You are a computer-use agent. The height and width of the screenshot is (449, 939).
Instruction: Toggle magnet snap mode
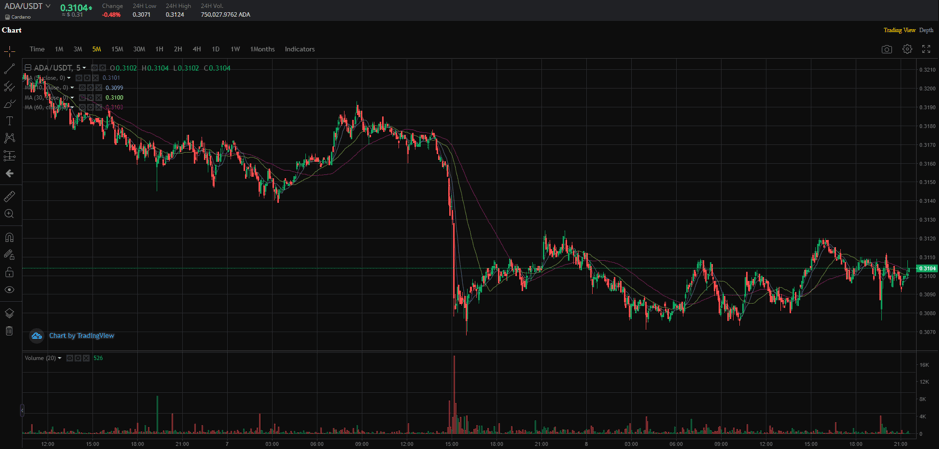9,238
